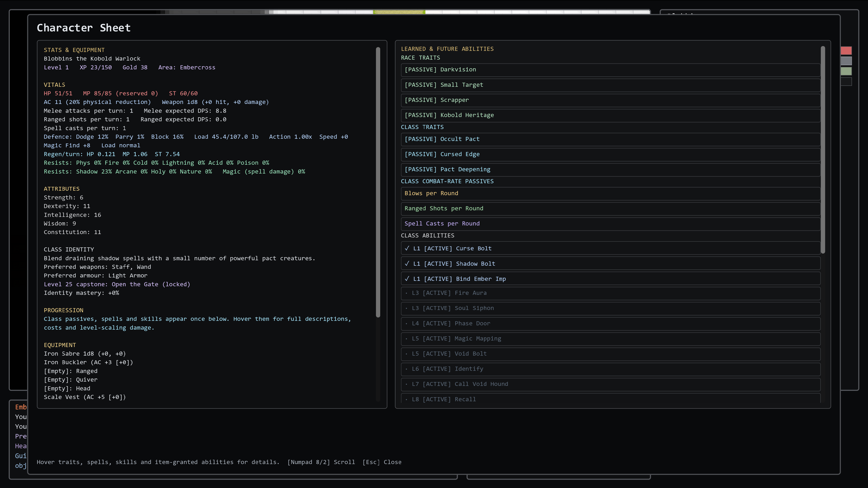
Task: Click the red swatch behind the sheet
Action: coord(846,51)
